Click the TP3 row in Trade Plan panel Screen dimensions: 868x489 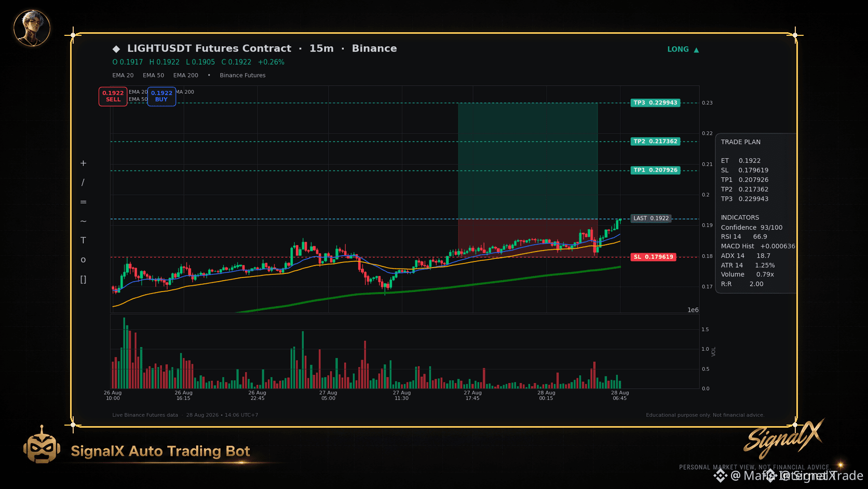[744, 199]
